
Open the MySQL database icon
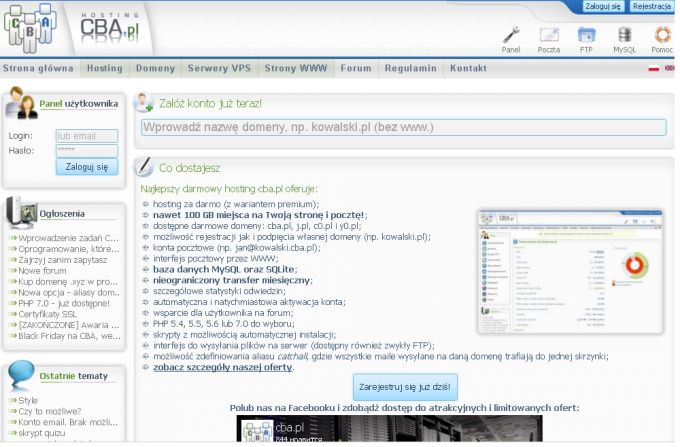[x=624, y=35]
